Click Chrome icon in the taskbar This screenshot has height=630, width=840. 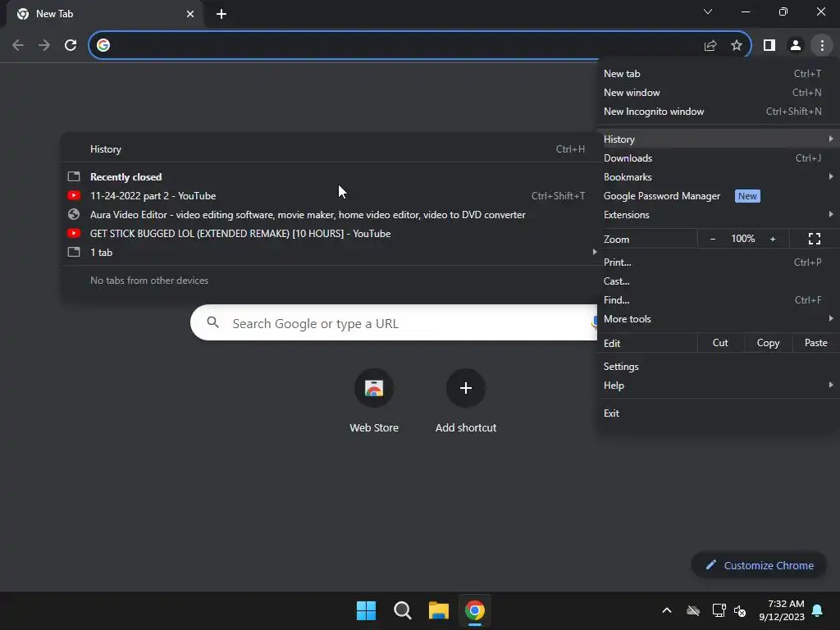(475, 610)
